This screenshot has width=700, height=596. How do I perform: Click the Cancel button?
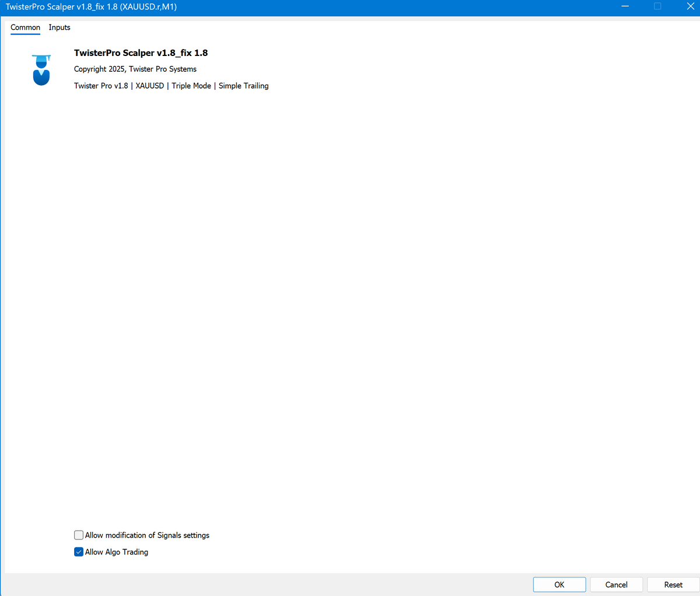coord(617,584)
